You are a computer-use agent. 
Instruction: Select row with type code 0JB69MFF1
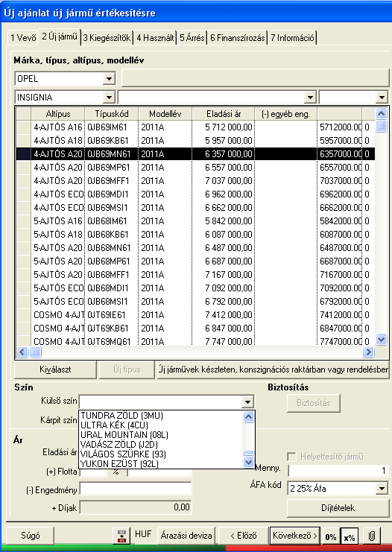[x=195, y=180]
